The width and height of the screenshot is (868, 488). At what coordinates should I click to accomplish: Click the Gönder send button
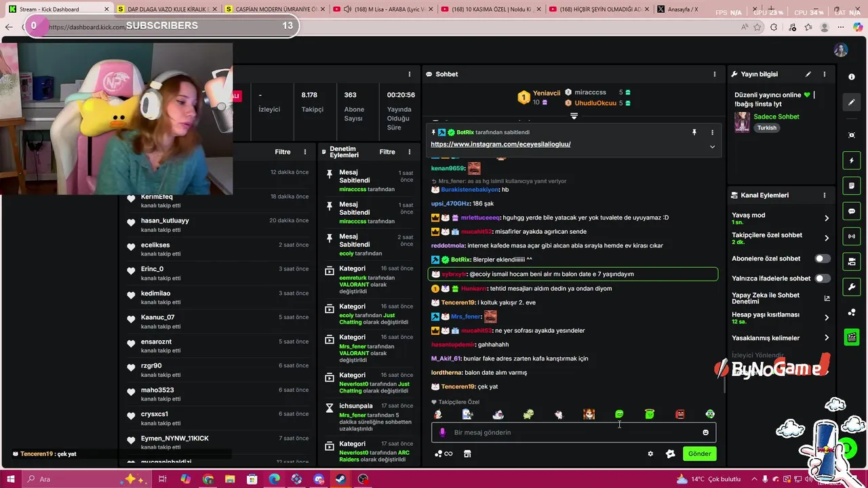(x=699, y=454)
